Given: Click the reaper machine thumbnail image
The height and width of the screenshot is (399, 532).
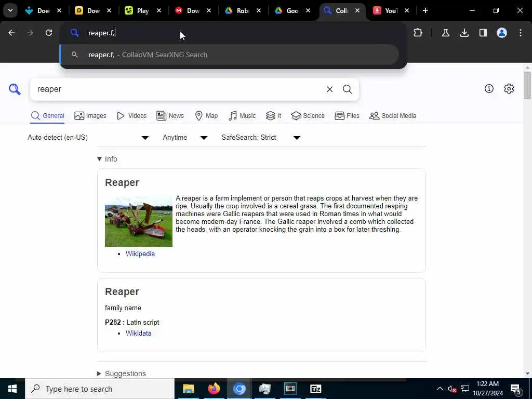Looking at the screenshot, I should tap(138, 221).
